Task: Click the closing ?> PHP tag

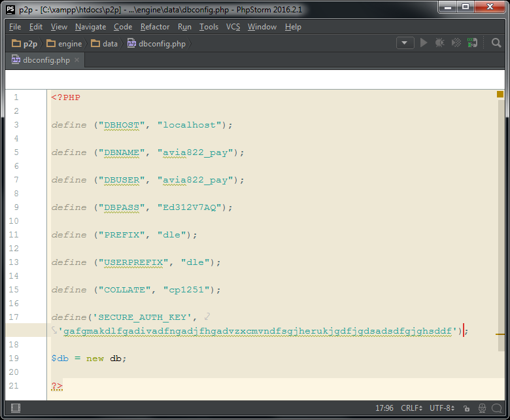Action: (57, 386)
